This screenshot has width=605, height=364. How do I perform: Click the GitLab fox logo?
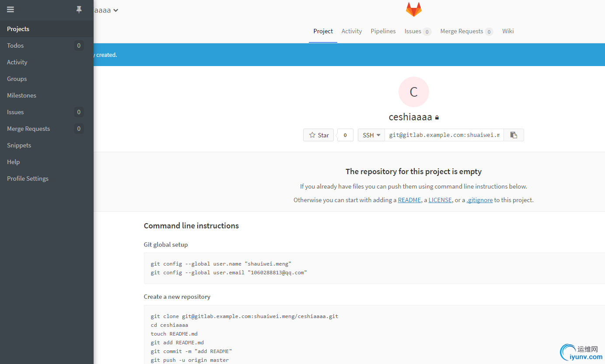(x=413, y=10)
